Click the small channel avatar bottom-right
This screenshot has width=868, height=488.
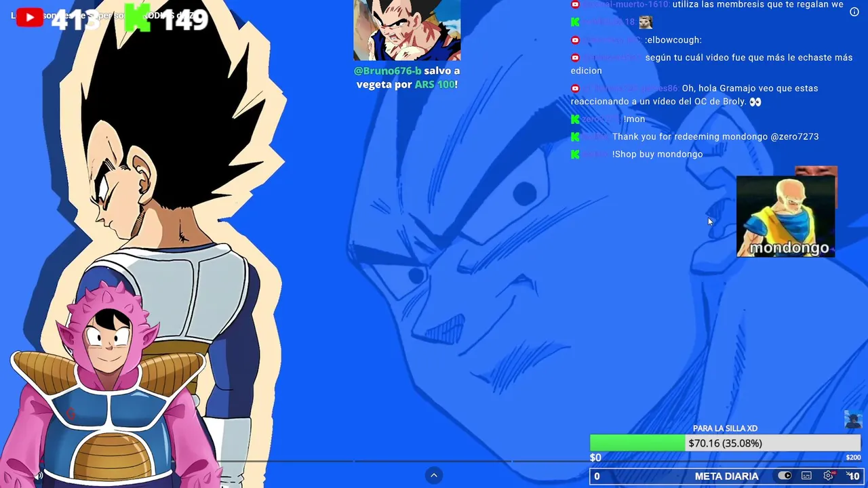(852, 419)
